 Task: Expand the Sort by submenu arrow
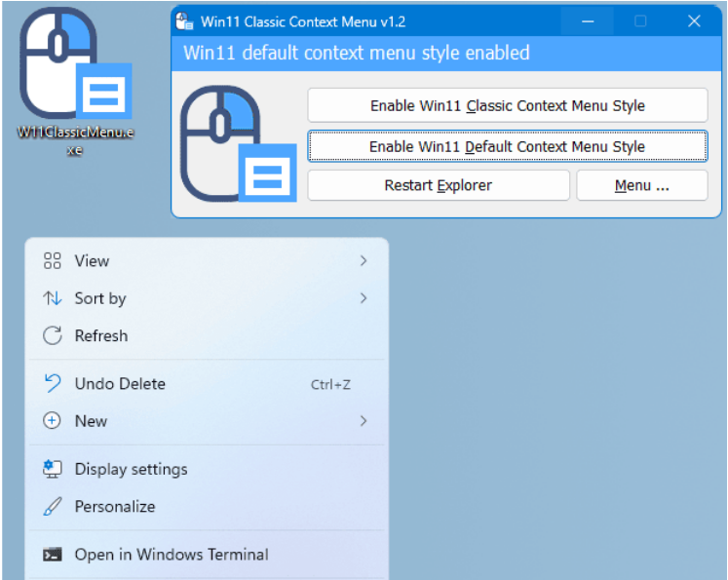click(364, 298)
